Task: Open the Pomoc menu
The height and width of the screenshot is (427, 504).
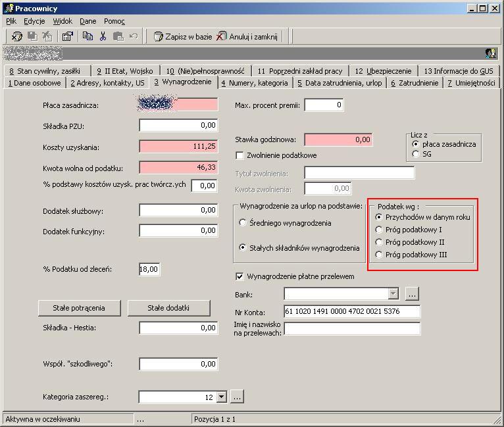Action: click(x=114, y=21)
